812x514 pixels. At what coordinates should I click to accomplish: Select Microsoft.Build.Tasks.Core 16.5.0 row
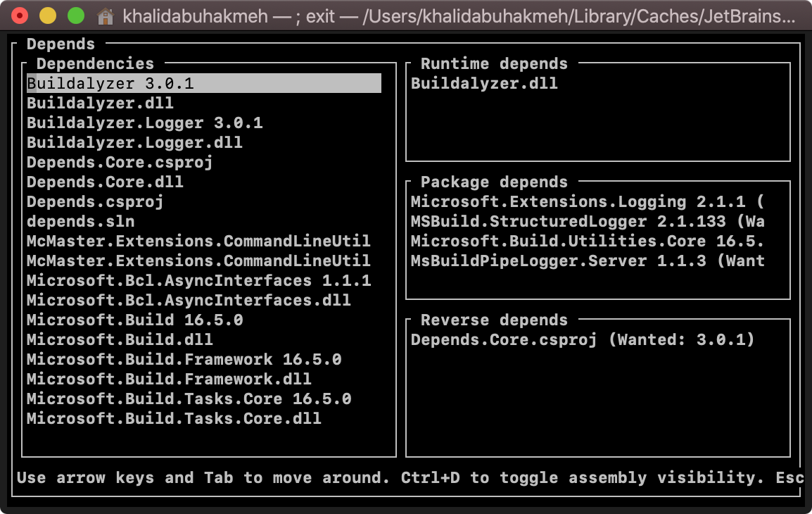[189, 399]
